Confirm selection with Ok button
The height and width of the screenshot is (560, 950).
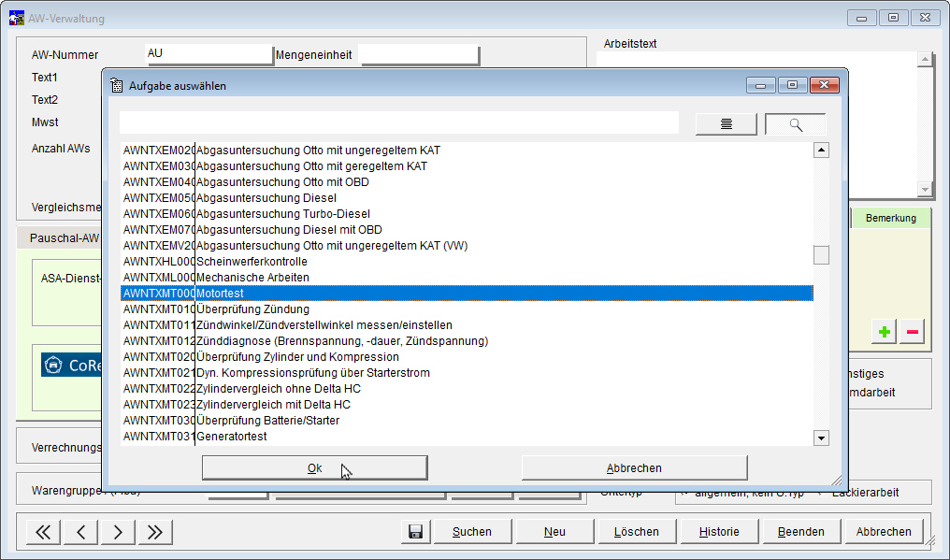pyautogui.click(x=314, y=467)
